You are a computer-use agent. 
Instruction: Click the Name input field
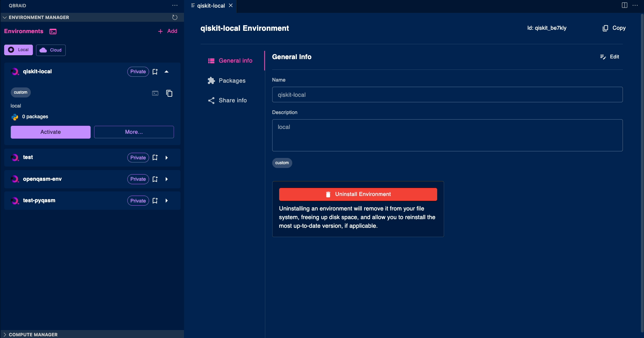click(x=447, y=95)
